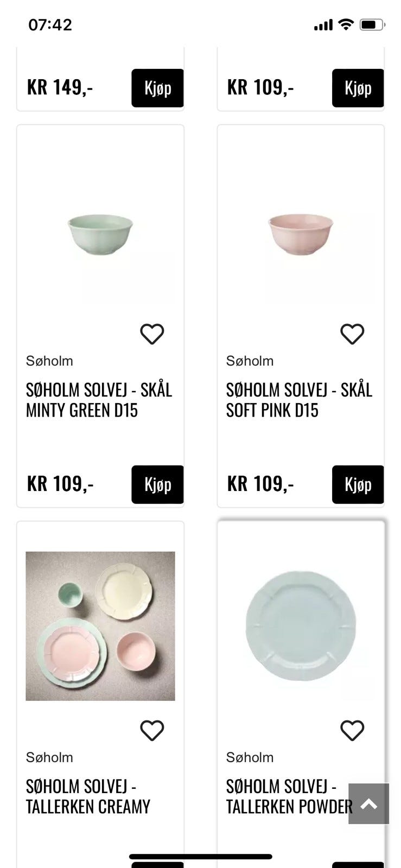
Task: Buy the Minty Green bowl with Kjøp
Action: pos(157,484)
